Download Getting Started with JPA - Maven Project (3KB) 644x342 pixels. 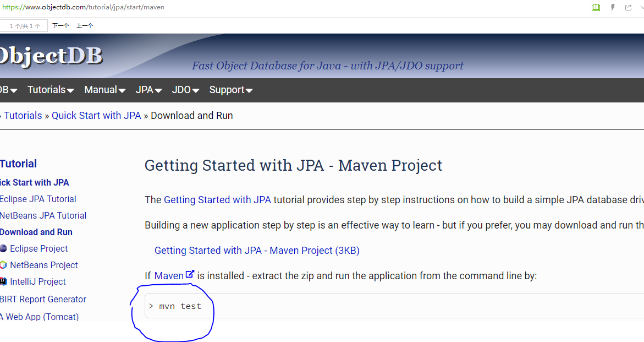257,251
